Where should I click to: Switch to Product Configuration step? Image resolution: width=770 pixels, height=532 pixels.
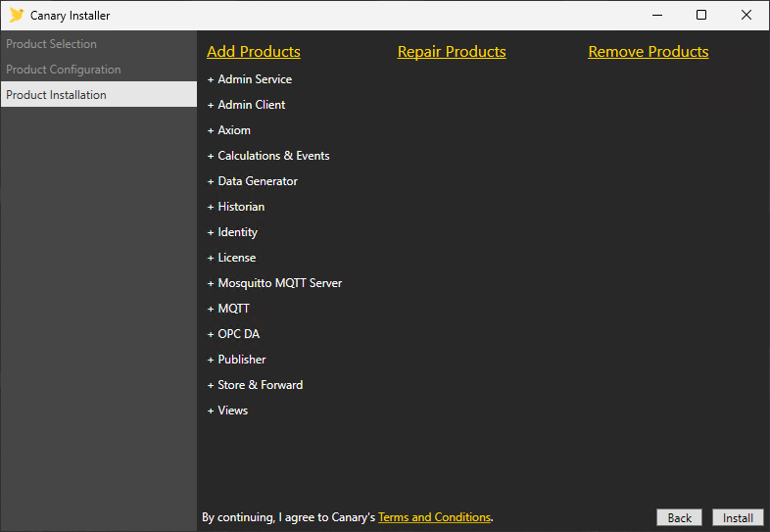[64, 70]
